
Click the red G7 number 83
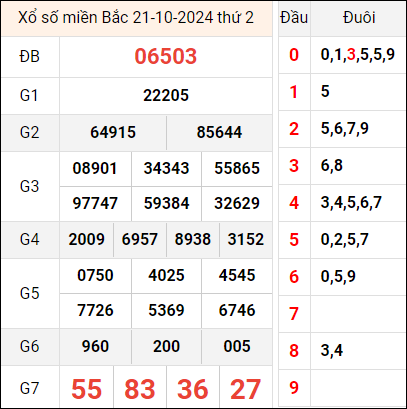[140, 389]
